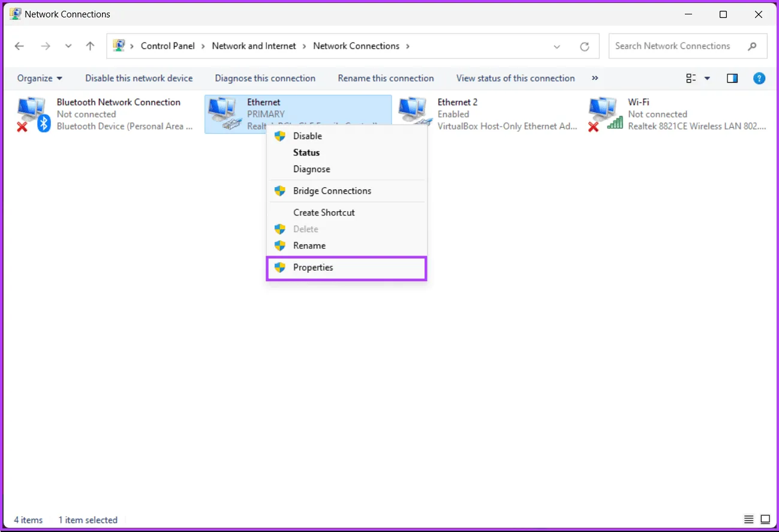
Task: Click Diagnose this connection
Action: pos(265,78)
